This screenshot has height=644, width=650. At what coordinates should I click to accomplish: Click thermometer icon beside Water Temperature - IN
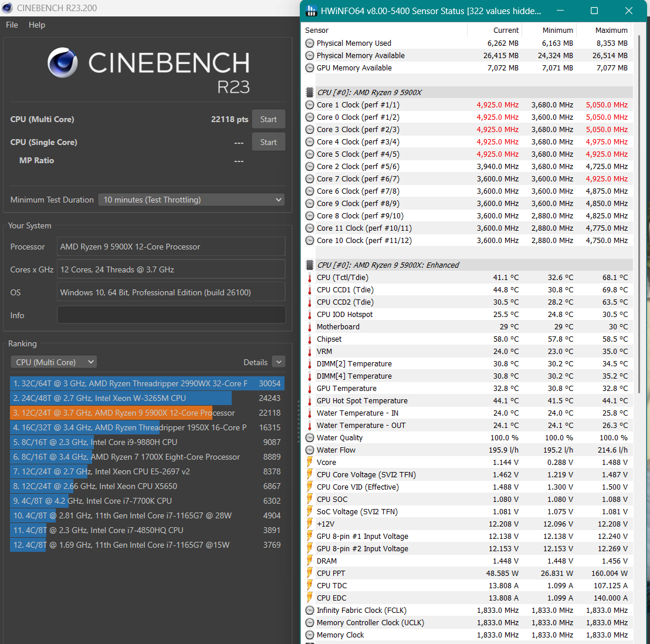(310, 413)
